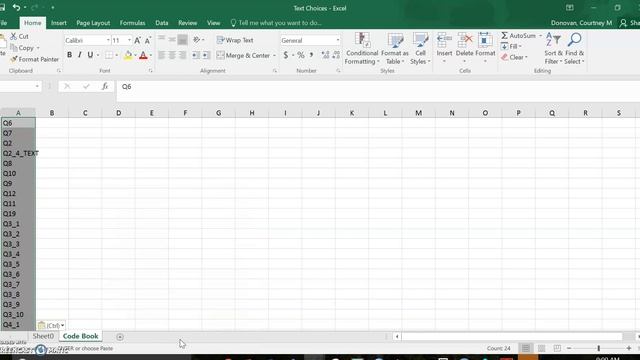Click the Increase Decimal icon
Screen dimensions: 640x360
(325, 55)
